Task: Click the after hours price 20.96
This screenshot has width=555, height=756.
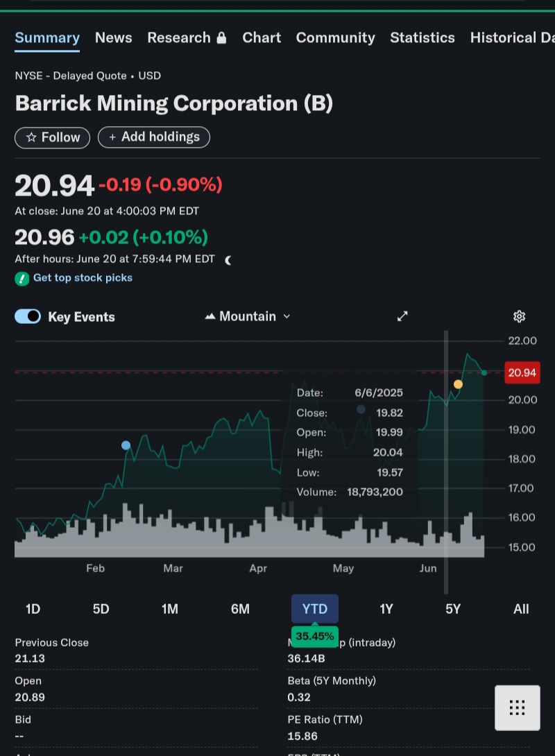Action: click(44, 237)
